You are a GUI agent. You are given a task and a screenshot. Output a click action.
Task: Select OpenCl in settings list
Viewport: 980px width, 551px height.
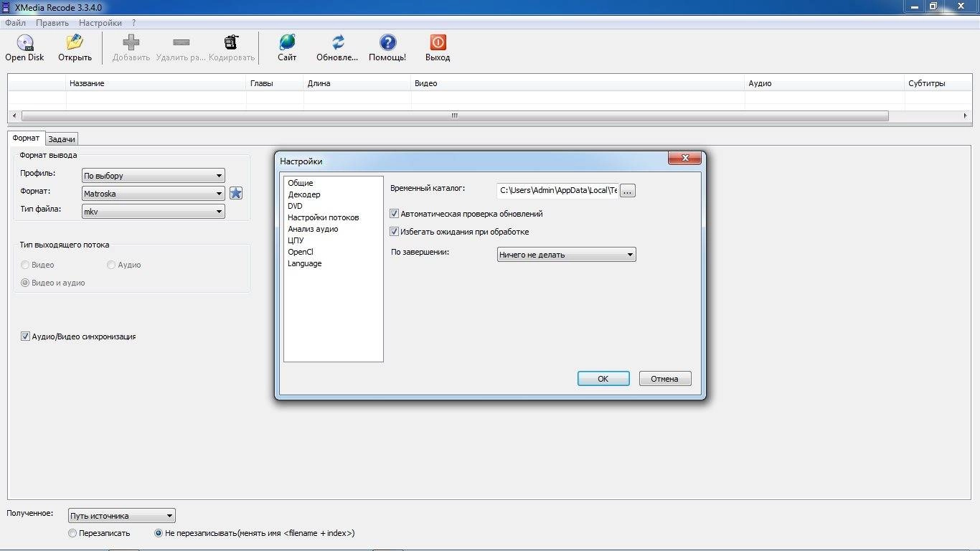(301, 252)
